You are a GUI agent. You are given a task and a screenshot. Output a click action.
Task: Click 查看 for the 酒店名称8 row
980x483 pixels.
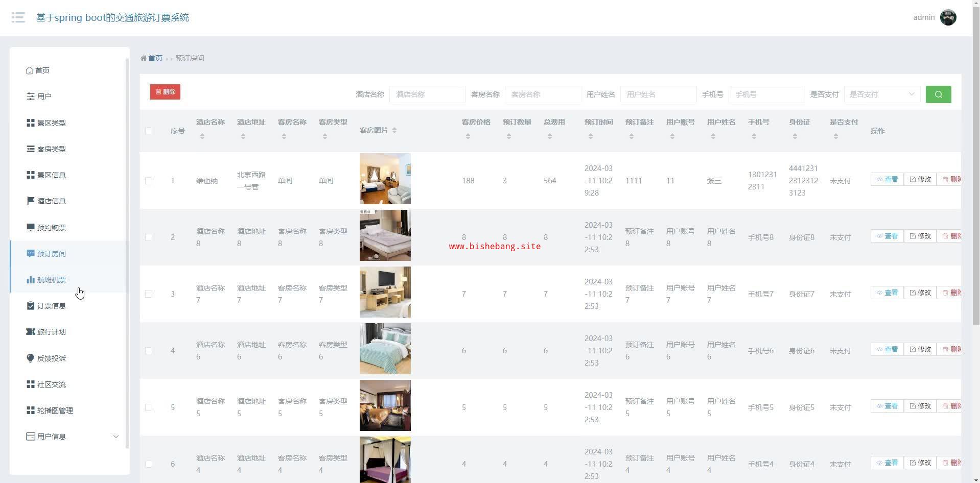(x=887, y=236)
